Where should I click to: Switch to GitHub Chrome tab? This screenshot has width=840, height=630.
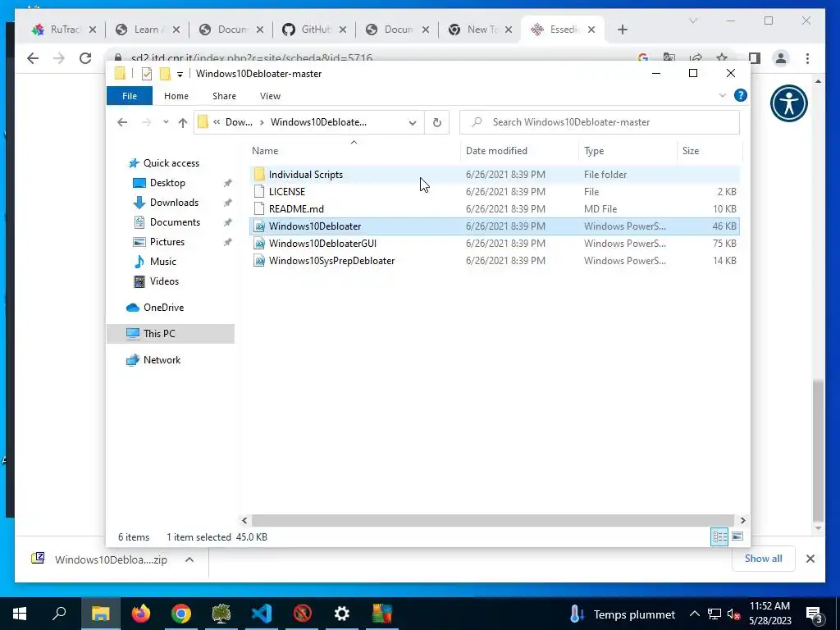pos(314,30)
